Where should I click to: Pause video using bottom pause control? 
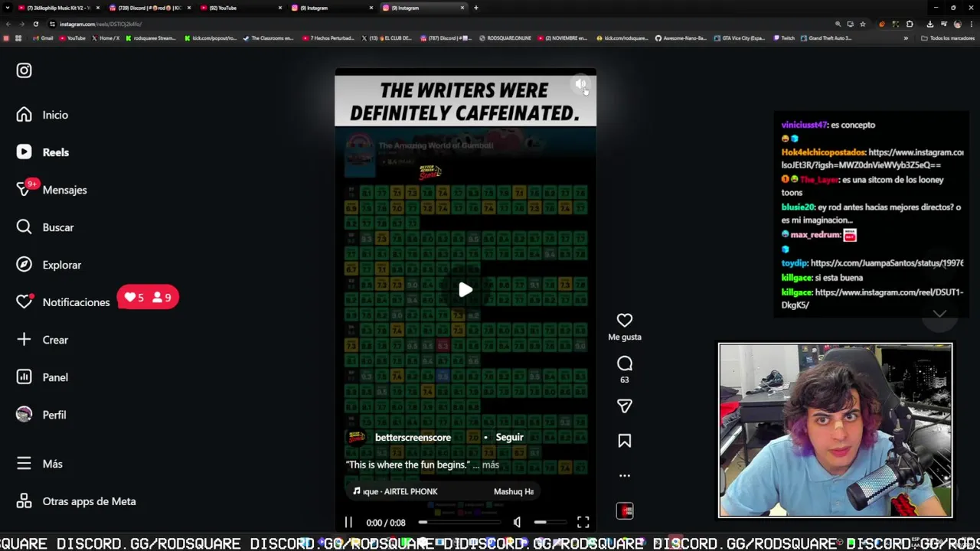(x=348, y=522)
